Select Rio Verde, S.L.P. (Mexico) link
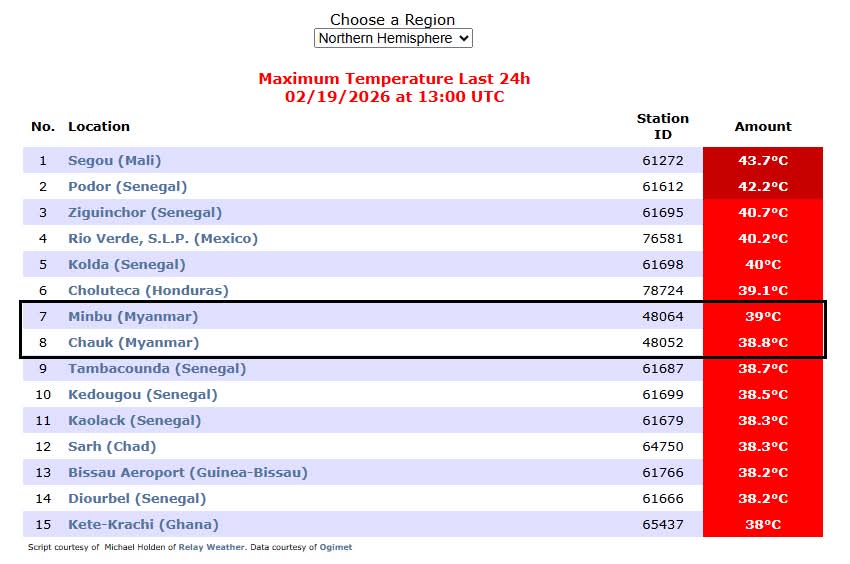 pyautogui.click(x=163, y=238)
